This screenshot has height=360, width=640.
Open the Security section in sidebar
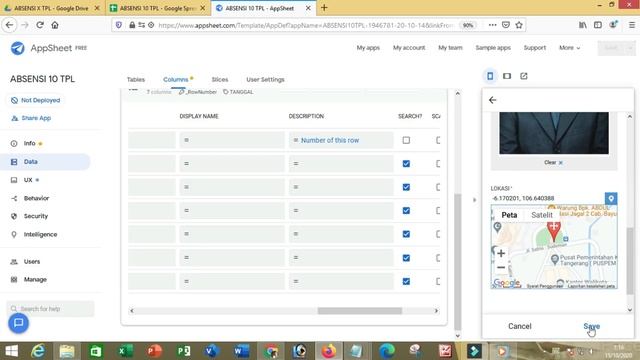pyautogui.click(x=35, y=216)
